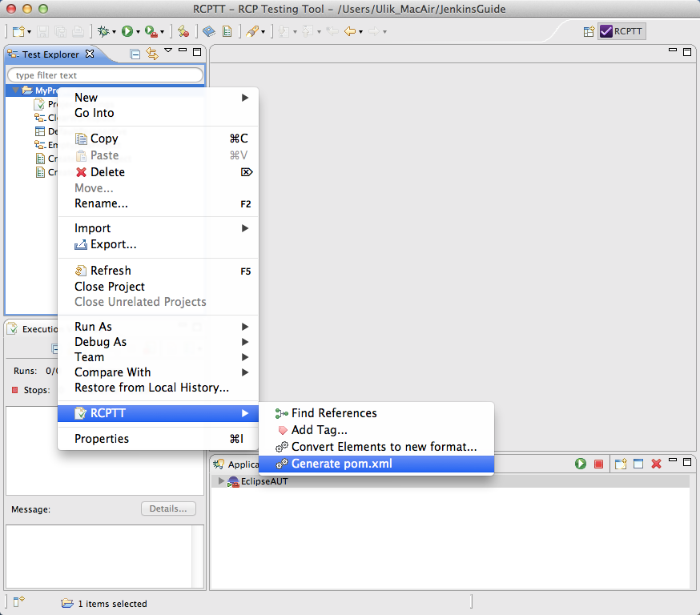Screen dimensions: 700x615
Task: Select Close Project menu entry
Action: [158, 287]
